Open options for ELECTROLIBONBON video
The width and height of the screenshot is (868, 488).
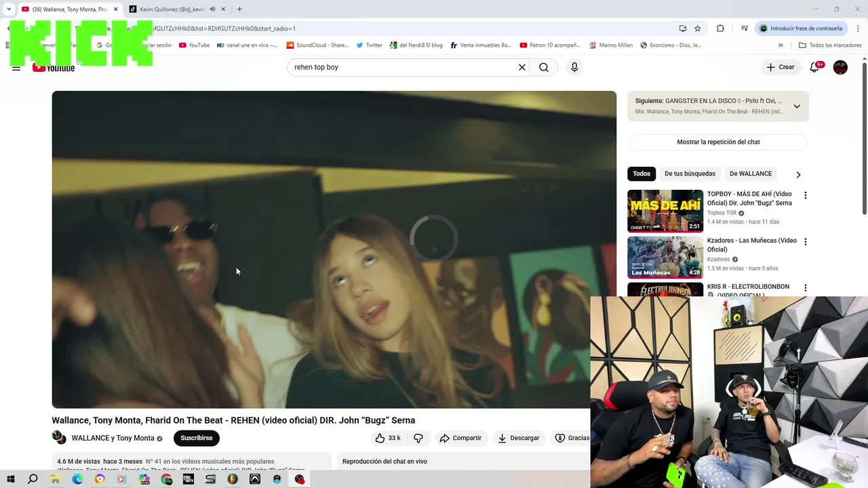(806, 288)
